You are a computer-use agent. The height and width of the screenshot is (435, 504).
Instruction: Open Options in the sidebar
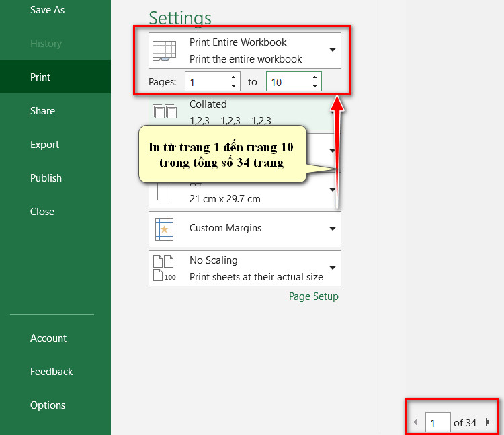48,405
